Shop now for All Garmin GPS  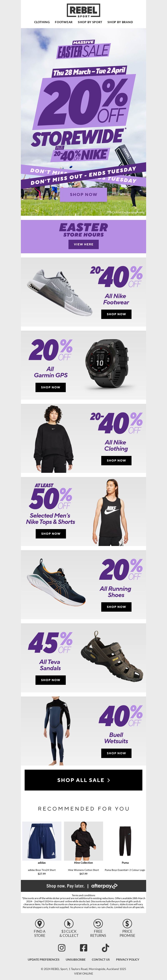51,387
